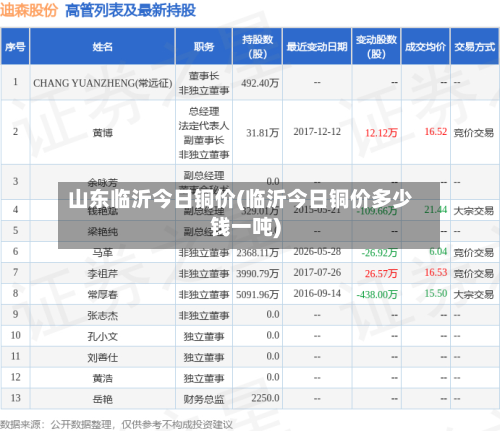The width and height of the screenshot is (500, 431).
Task: Click the green price 6.04
Action: tap(438, 251)
